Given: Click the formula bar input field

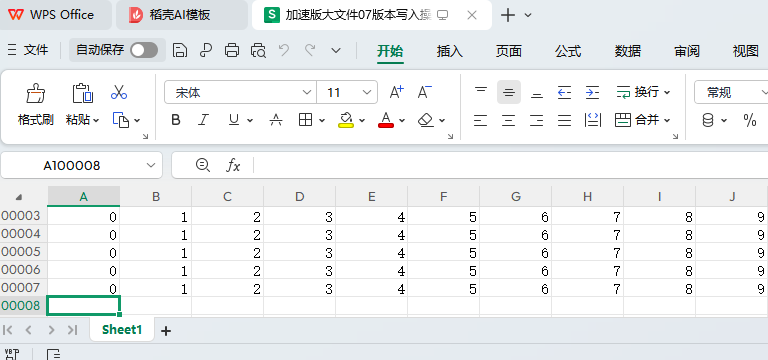Looking at the screenshot, I should point(510,166).
